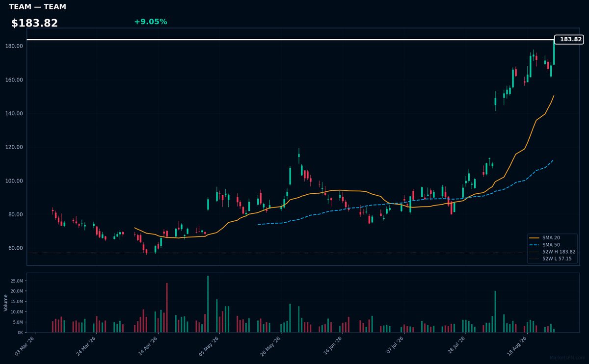Click the 180.00 price axis label
The image size is (589, 364).
click(x=15, y=46)
